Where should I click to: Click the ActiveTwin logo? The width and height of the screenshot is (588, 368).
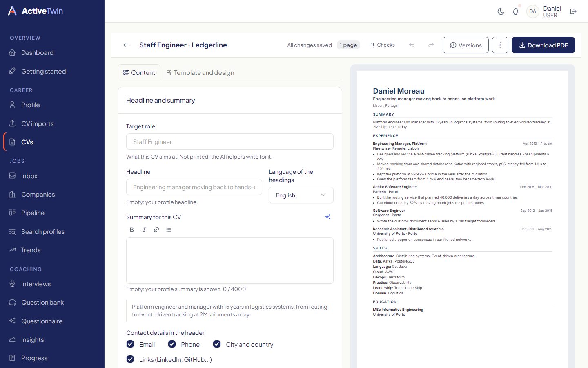[x=35, y=11]
